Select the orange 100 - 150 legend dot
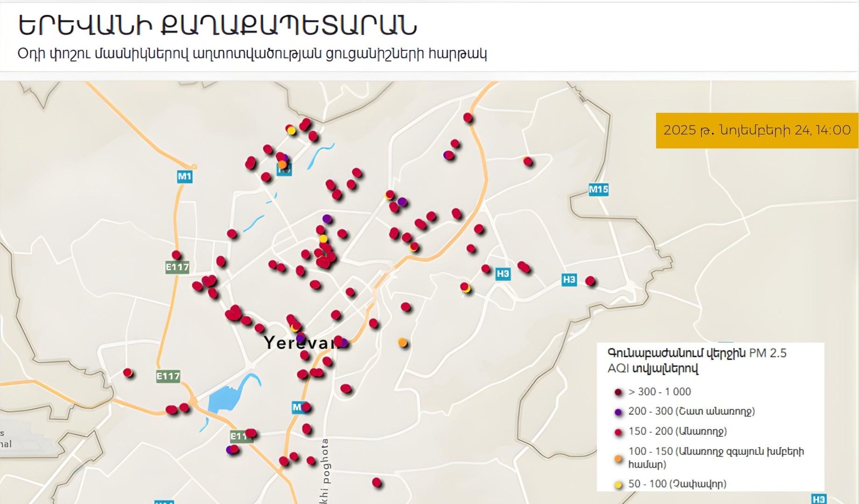 [619, 459]
